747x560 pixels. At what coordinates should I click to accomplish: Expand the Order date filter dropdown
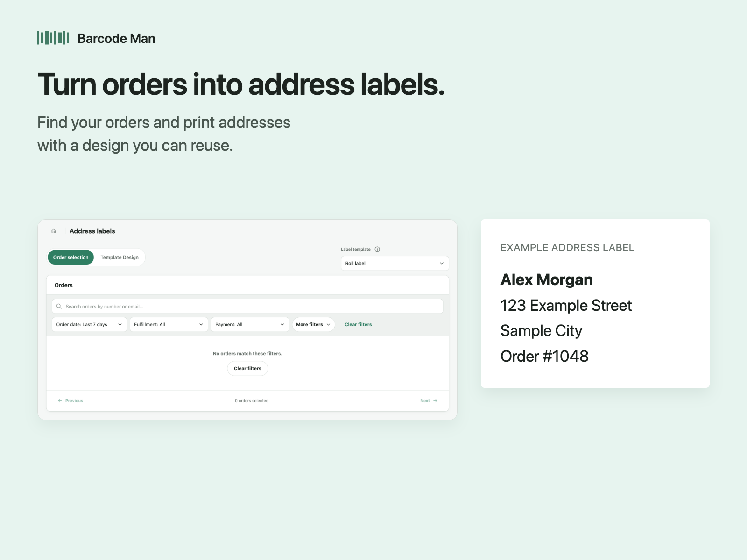coord(89,325)
